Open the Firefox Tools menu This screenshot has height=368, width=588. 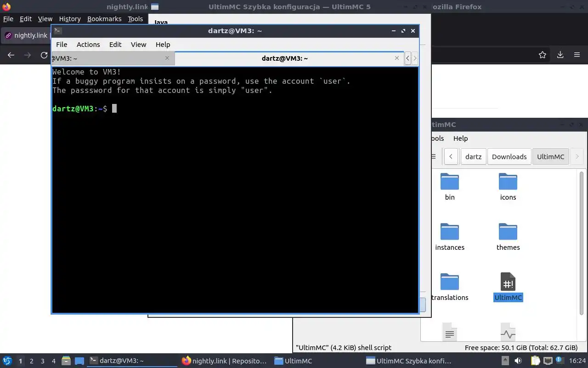[136, 19]
